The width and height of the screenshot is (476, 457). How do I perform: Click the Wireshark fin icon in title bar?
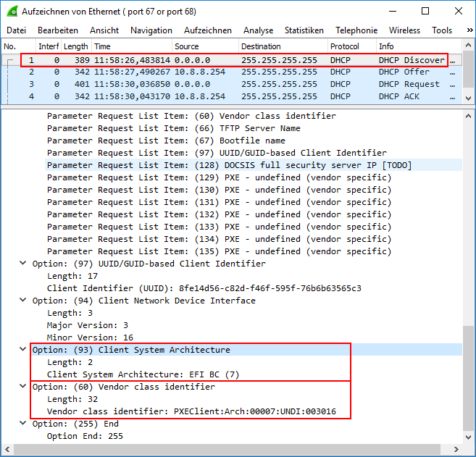(12, 11)
